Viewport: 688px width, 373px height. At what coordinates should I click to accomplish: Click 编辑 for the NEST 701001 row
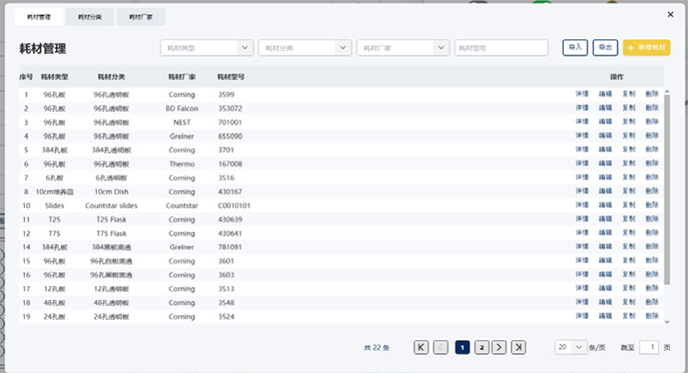[605, 122]
